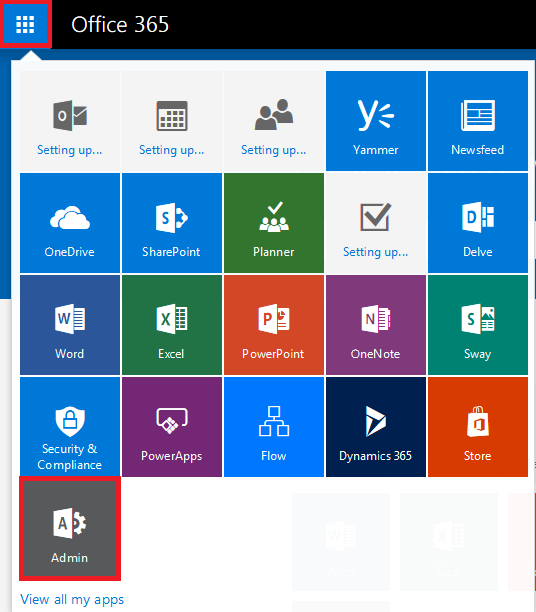The image size is (536, 612).
Task: Launch the PowerPoint tile
Action: coord(274,325)
